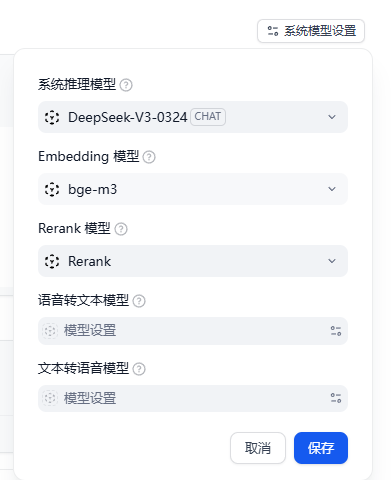Viewport: 391px width, 480px height.
Task: Open 语音转文本模型 model selector
Action: pyautogui.click(x=193, y=331)
